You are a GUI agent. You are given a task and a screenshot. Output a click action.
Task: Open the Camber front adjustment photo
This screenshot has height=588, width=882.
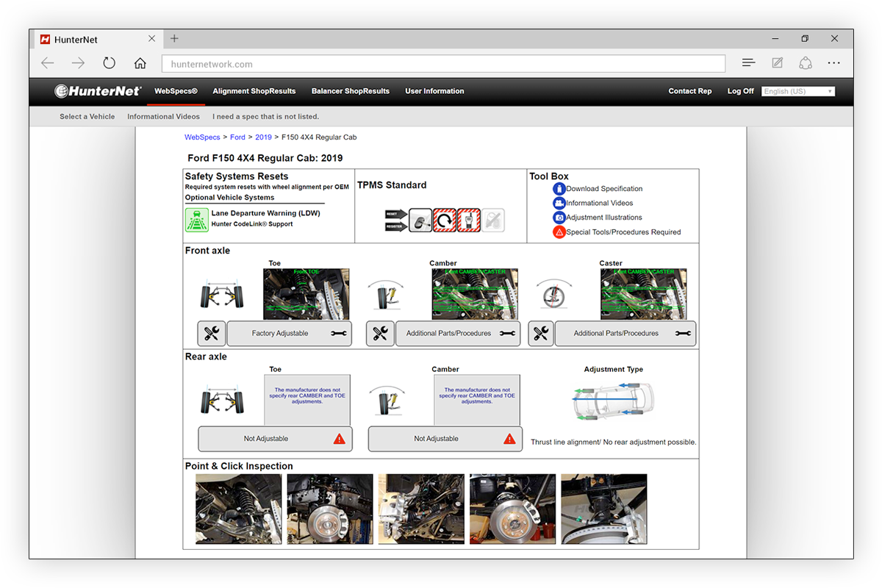(475, 294)
